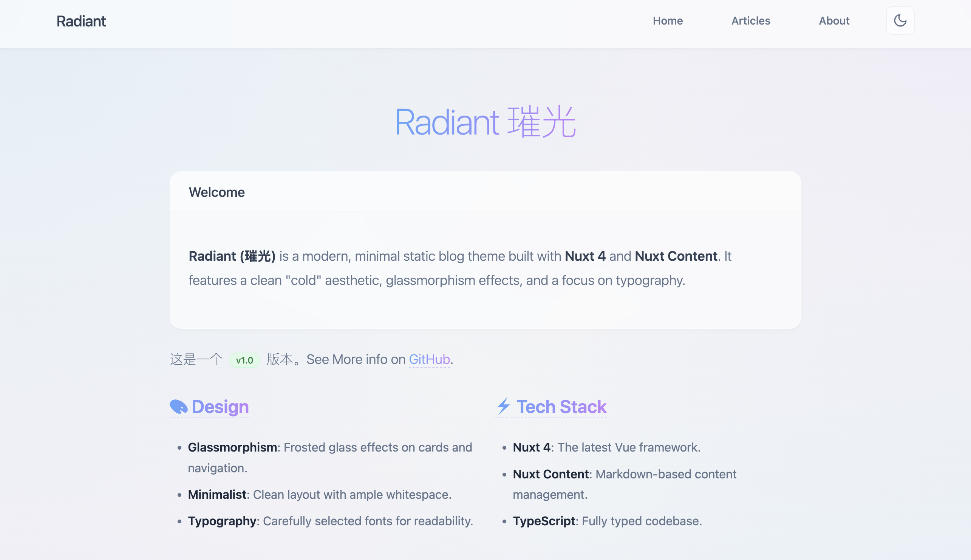
Task: Click the Glassmorphism list item
Action: pos(330,458)
